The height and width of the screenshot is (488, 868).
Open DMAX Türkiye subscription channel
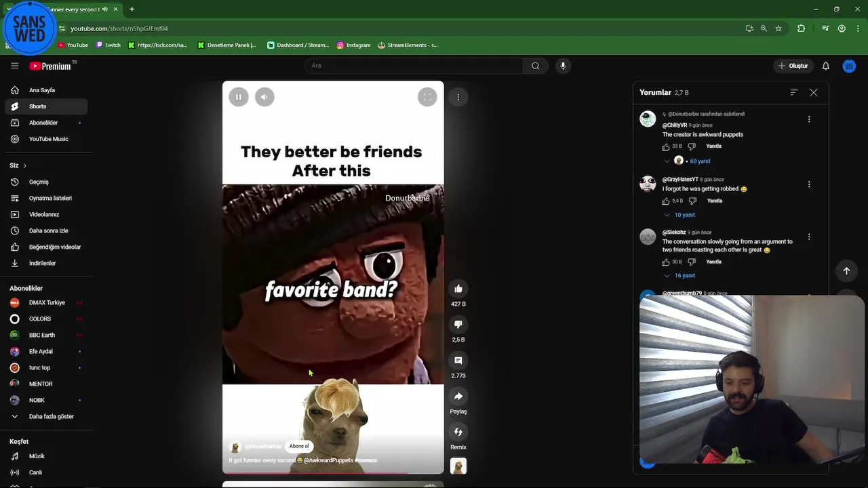(x=46, y=302)
